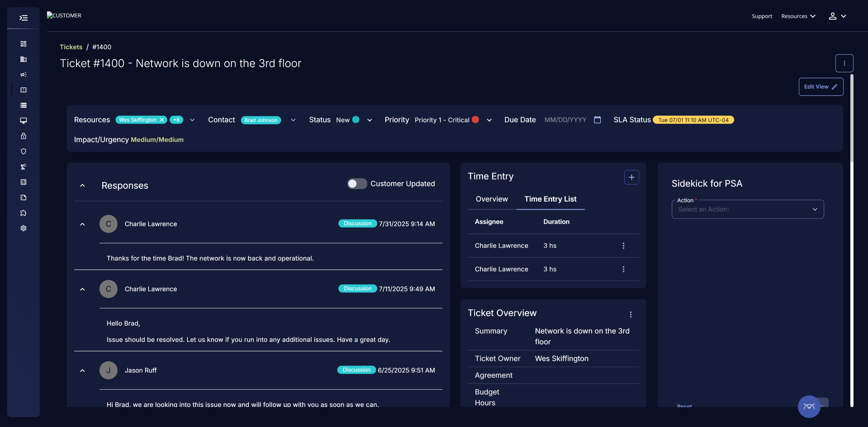Click the sidebar collapse menu icon
This screenshot has height=427, width=868.
pyautogui.click(x=23, y=18)
